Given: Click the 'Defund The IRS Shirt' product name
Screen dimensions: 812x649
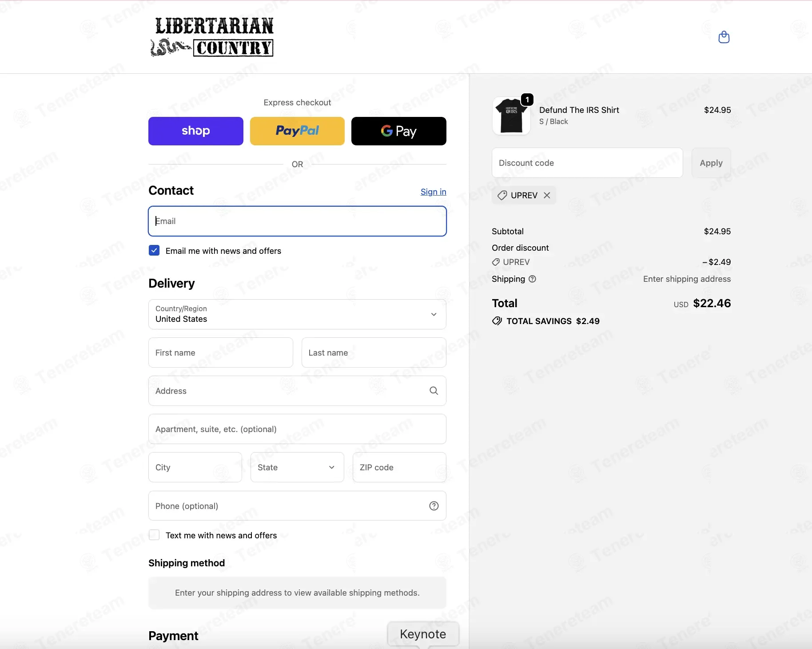Looking at the screenshot, I should (579, 110).
